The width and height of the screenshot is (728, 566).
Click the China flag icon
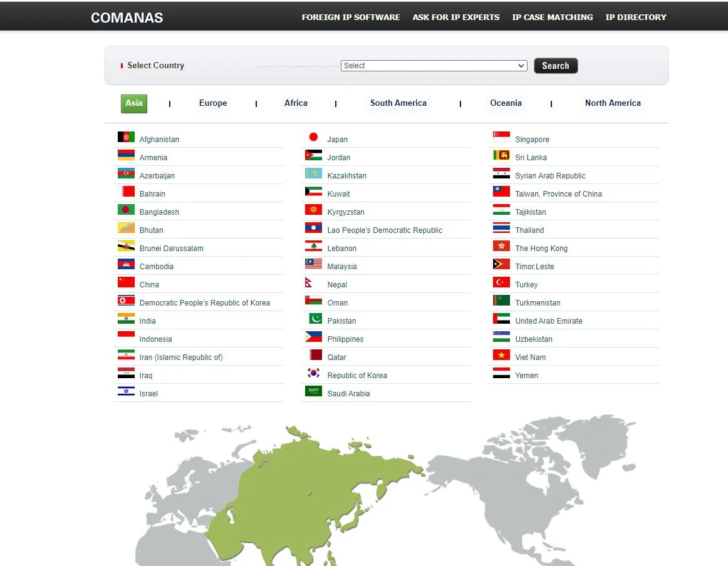(126, 282)
